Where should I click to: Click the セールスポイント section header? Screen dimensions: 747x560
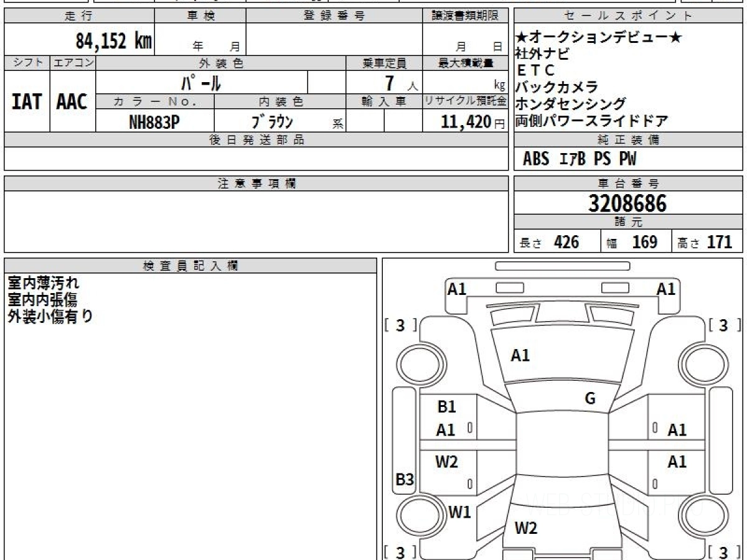pyautogui.click(x=628, y=16)
